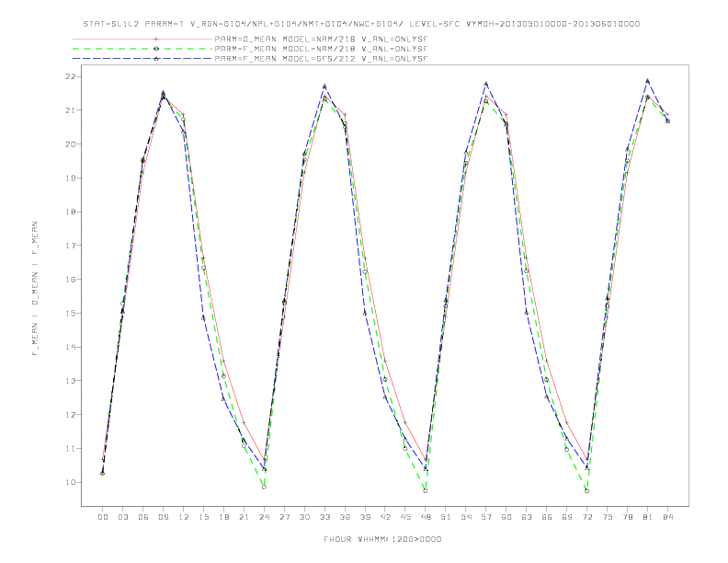Click x-axis forecast hour label 03

(122, 517)
